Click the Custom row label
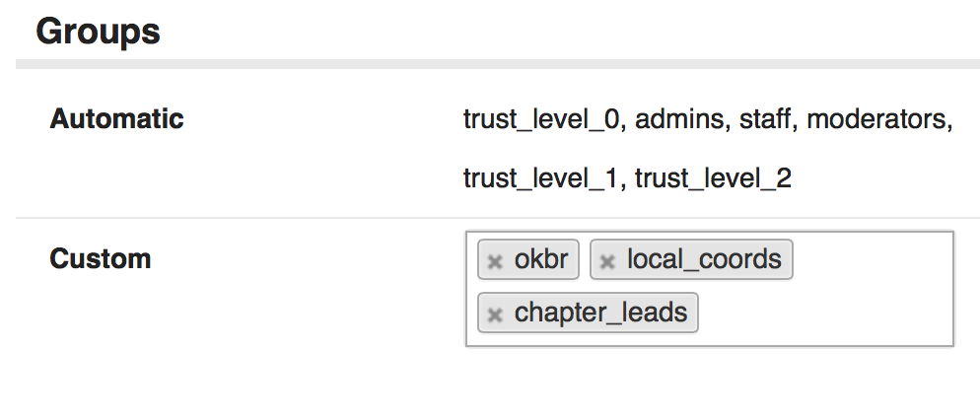Viewport: 980px width, 420px height. (100, 259)
